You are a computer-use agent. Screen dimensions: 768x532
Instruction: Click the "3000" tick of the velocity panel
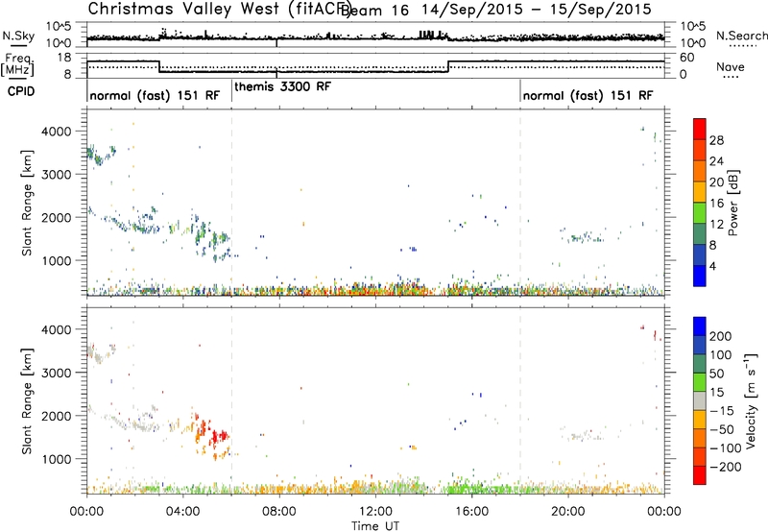tap(57, 373)
